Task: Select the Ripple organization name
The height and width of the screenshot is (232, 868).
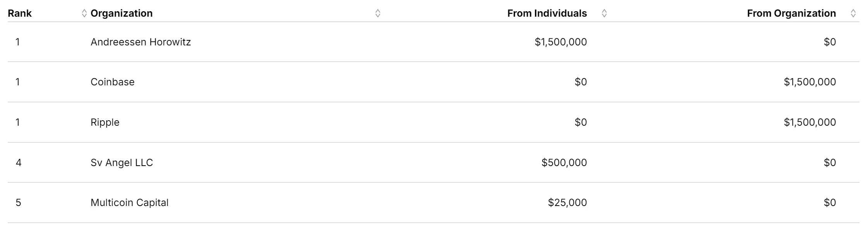Action: 105,122
